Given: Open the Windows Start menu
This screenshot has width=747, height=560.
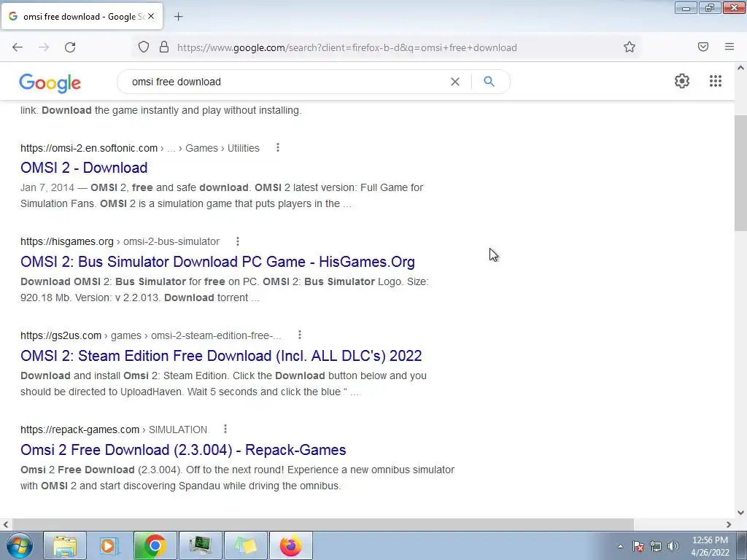Looking at the screenshot, I should click(x=19, y=545).
